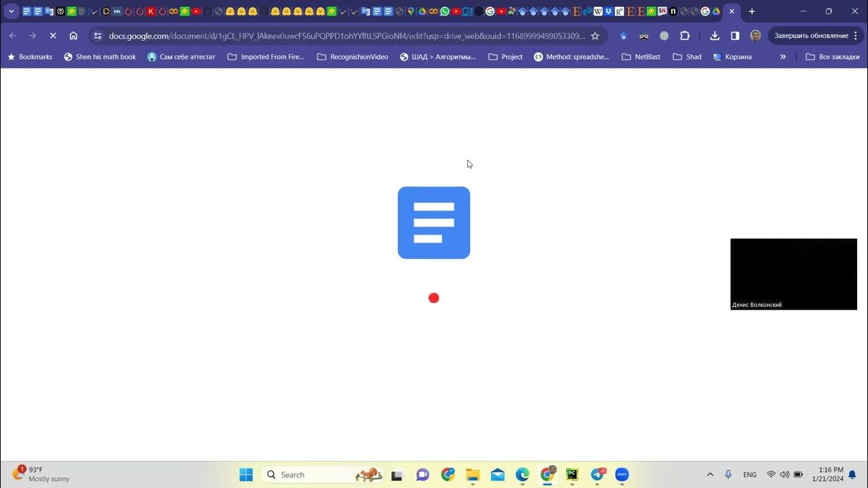The width and height of the screenshot is (868, 488).
Task: Click the taskbar Search box
Action: click(323, 474)
